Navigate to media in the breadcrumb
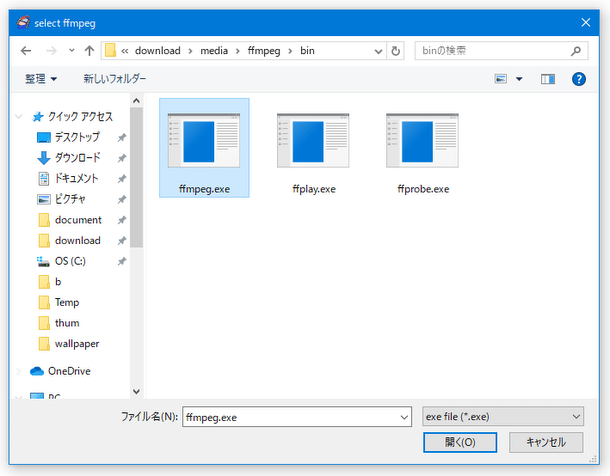This screenshot has height=476, width=610. tap(214, 51)
